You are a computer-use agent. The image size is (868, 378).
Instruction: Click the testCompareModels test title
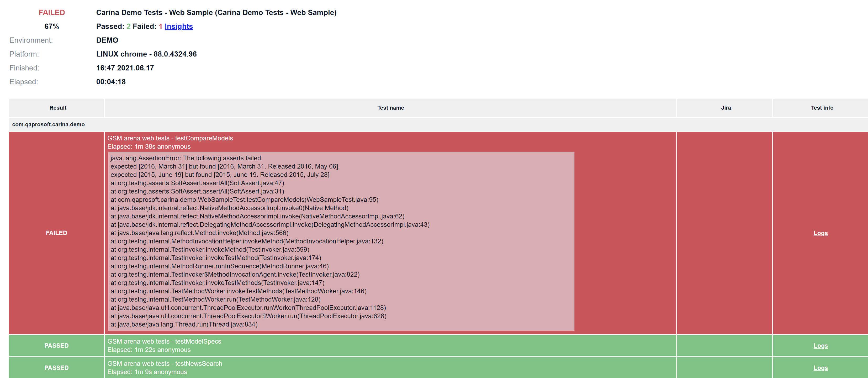coord(170,138)
